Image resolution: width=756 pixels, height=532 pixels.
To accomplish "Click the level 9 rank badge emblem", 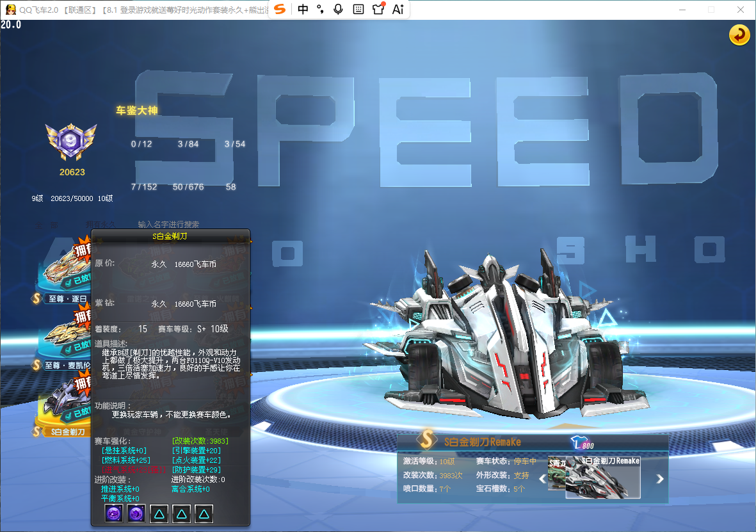I will point(71,141).
